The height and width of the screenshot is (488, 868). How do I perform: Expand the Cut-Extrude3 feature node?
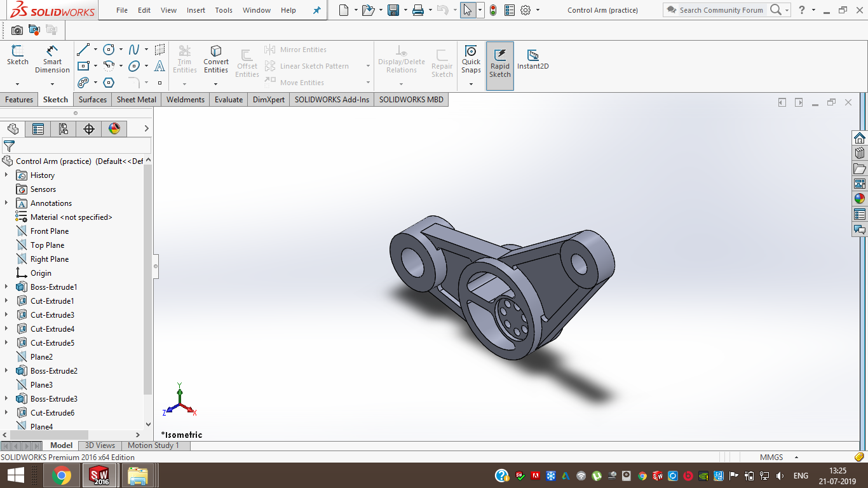[x=7, y=315]
